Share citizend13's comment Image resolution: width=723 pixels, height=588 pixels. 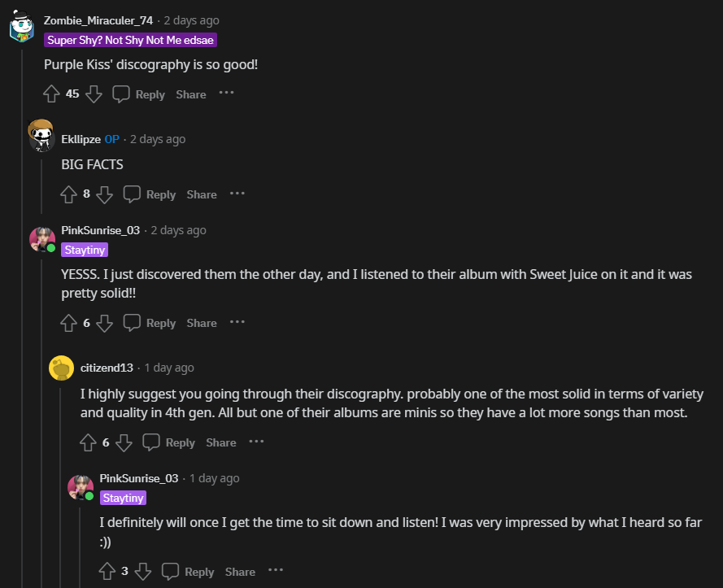coord(220,442)
